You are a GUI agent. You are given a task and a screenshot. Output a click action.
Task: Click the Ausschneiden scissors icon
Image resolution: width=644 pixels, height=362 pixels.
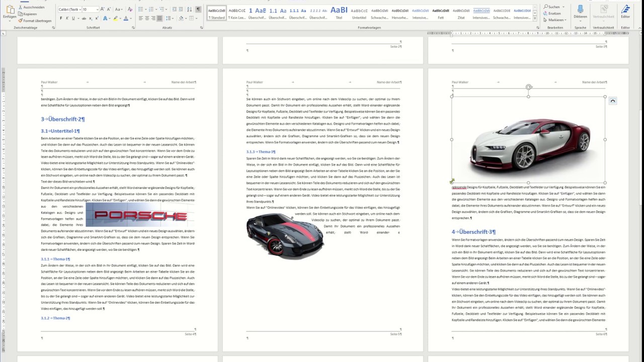[x=20, y=7]
